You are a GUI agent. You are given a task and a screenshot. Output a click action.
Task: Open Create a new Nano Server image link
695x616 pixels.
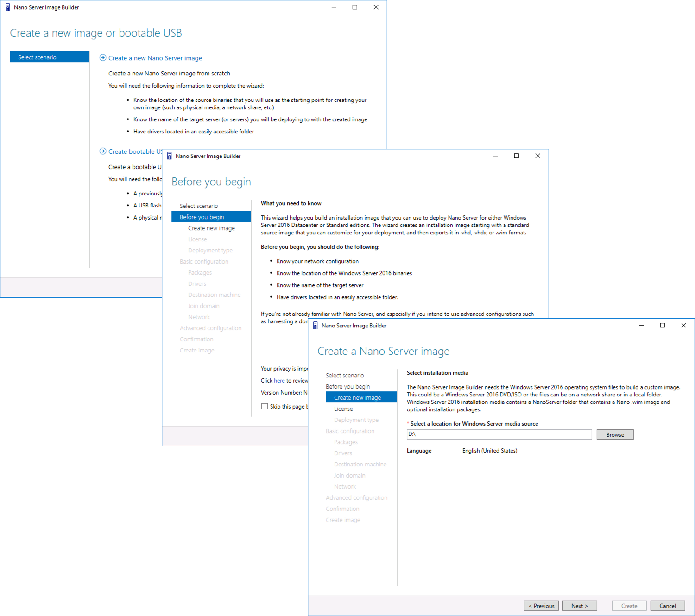point(155,58)
